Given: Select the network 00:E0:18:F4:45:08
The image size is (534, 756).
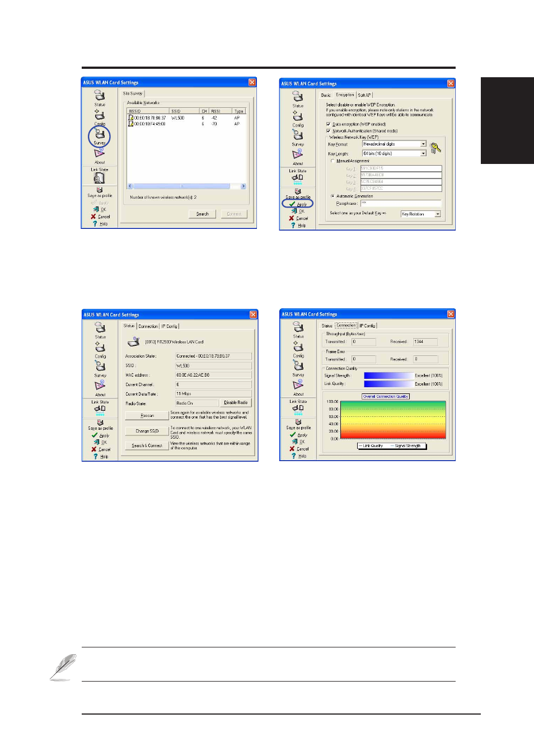Looking at the screenshot, I should coord(186,124).
